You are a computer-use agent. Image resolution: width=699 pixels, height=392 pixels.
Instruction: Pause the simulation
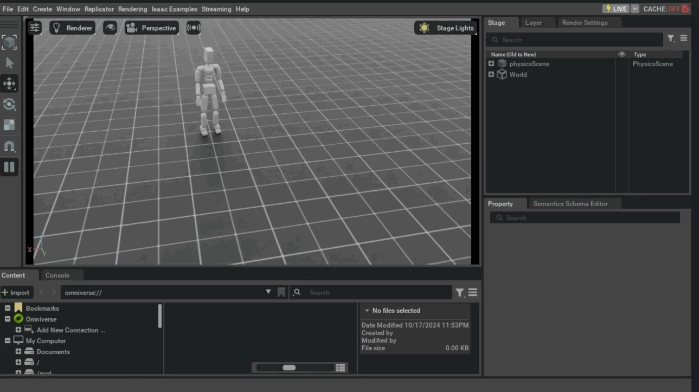[9, 167]
